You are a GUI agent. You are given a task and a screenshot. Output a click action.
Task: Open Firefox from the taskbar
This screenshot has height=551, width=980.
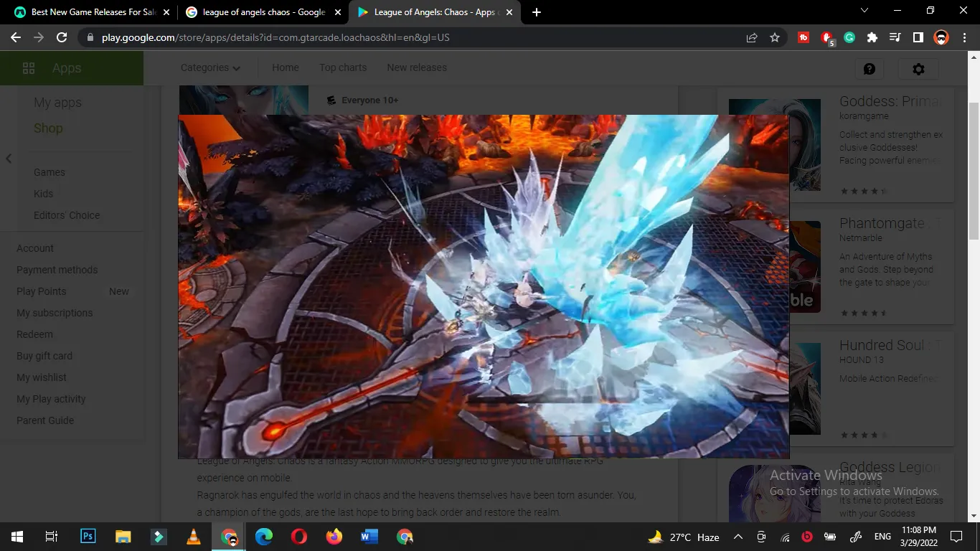[x=334, y=537]
